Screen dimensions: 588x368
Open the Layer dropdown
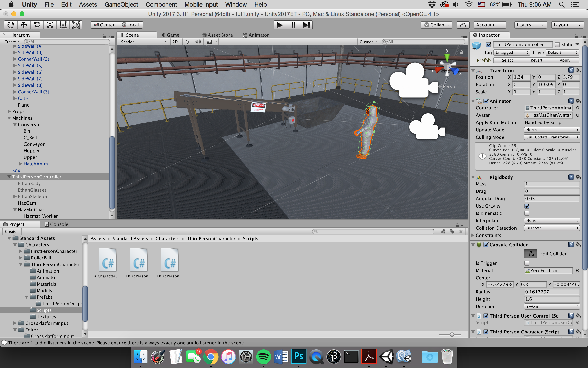562,53
